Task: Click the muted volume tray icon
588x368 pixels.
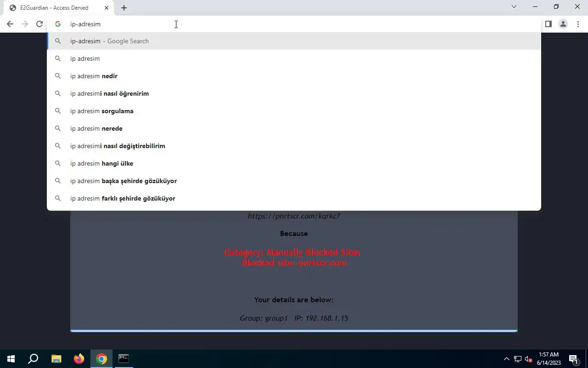Action: [528, 359]
